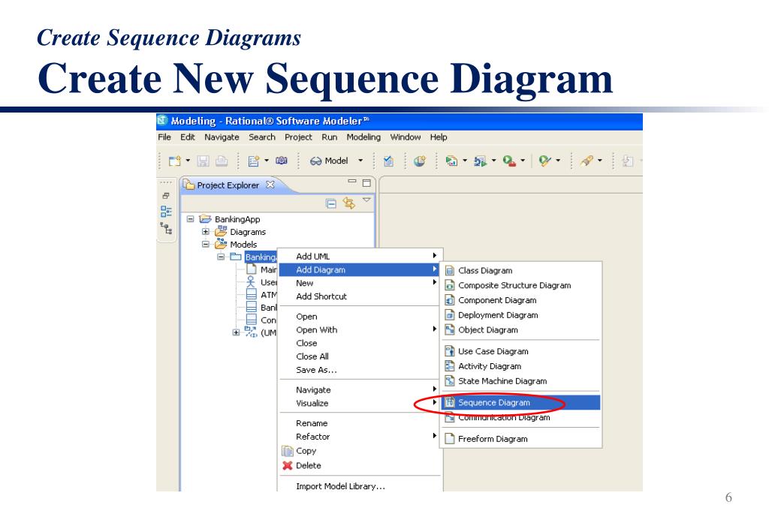Maximize the Project Explorer panel
This screenshot has width=769, height=532.
click(x=366, y=183)
